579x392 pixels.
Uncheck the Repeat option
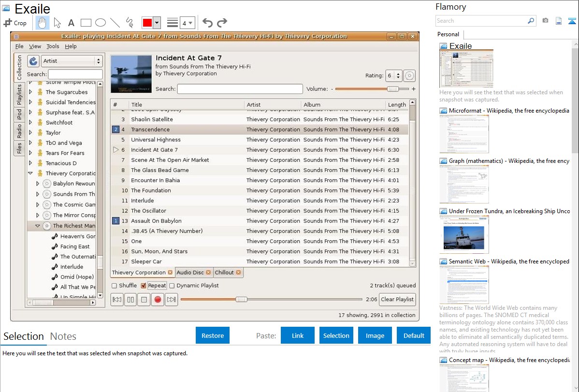tap(143, 286)
